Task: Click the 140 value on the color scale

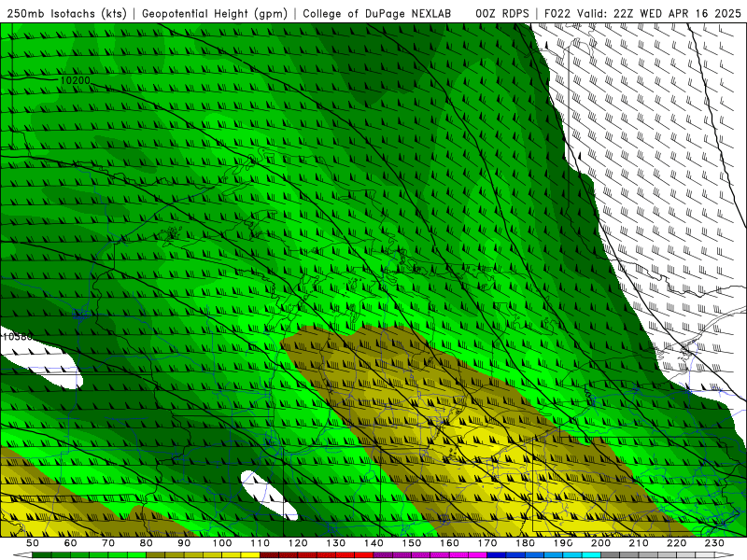Action: (x=374, y=543)
